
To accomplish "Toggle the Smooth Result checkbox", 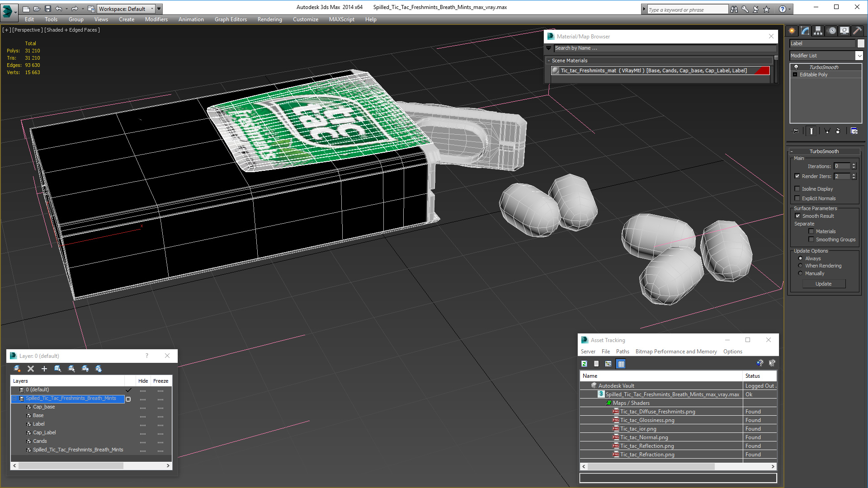I will pos(798,216).
